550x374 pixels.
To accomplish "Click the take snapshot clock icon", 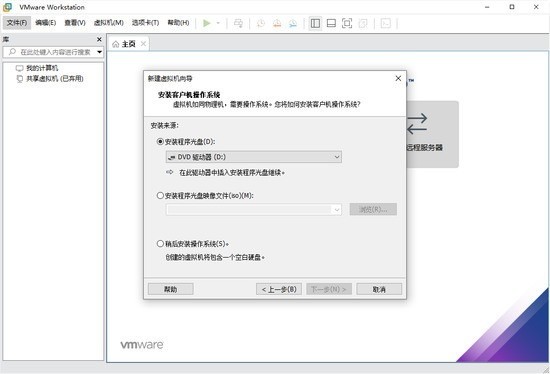I will pos(261,23).
